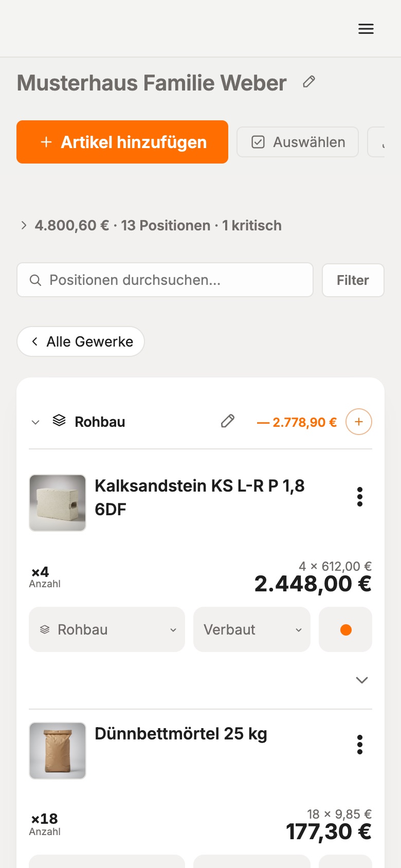
Task: Open options menu for Dünnbettmörtel item
Action: click(360, 745)
